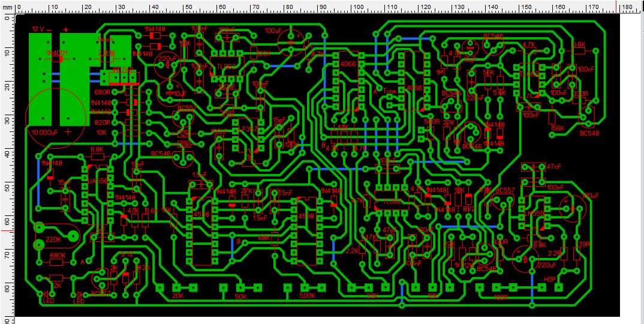
Task: Click the 8.2K resistor label
Action: pos(145,268)
